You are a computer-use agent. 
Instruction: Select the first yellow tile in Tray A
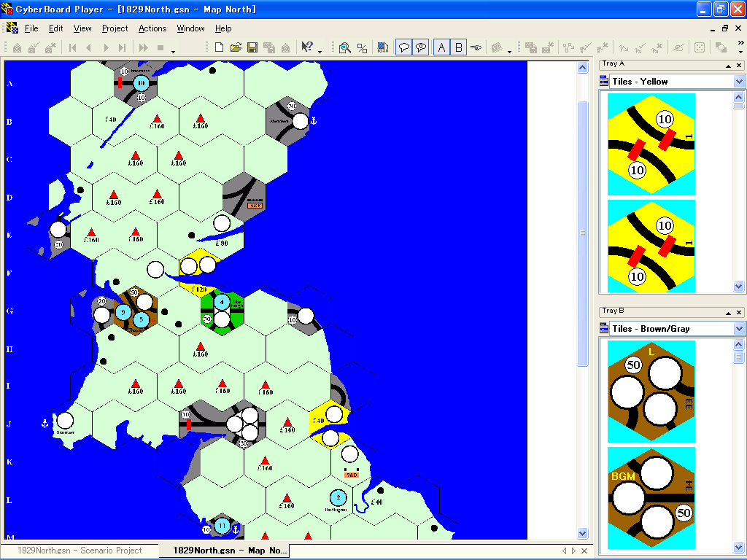click(651, 144)
